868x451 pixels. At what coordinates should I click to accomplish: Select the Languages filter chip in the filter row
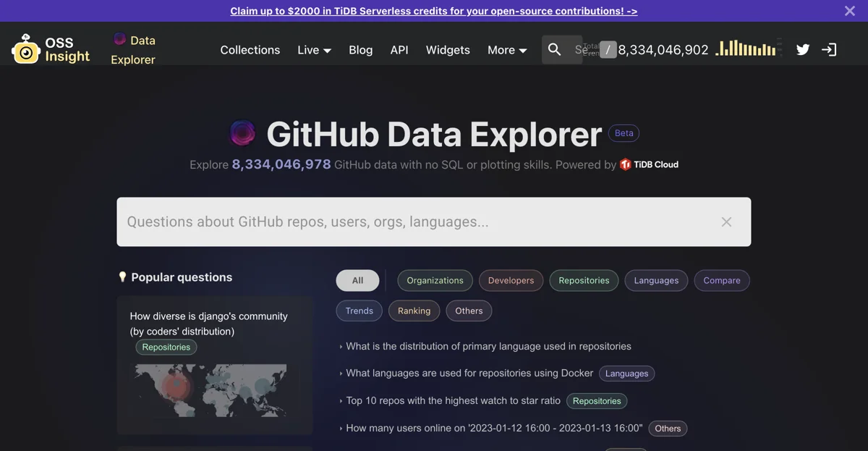656,280
